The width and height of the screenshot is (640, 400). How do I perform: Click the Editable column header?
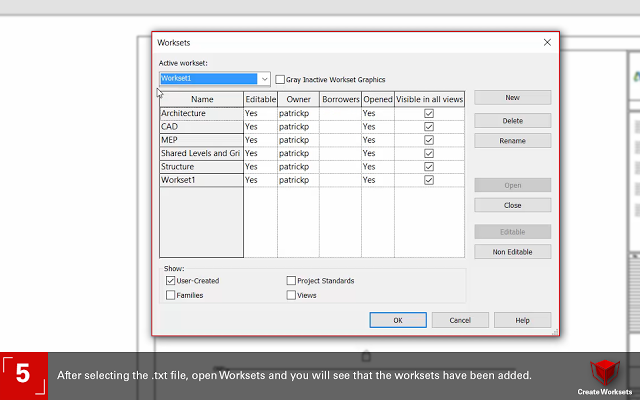(x=261, y=99)
